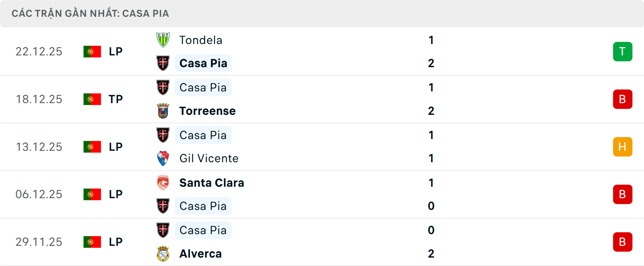Viewport: 644px width, 266px height.
Task: Click the TP competition label
Action: coord(116,99)
